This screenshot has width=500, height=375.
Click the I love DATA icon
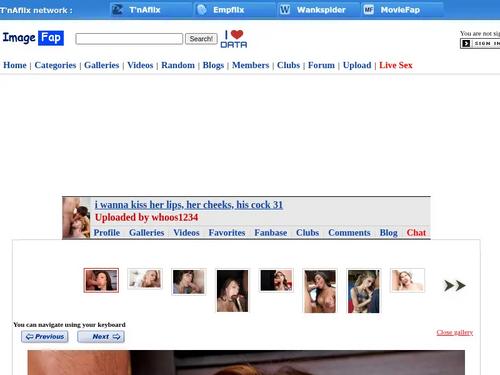(234, 39)
